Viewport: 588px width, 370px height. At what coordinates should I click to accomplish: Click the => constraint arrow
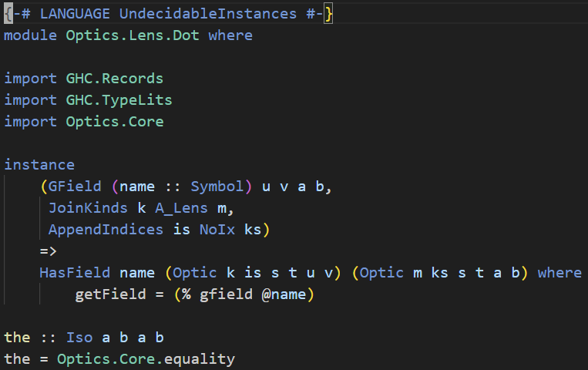pyautogui.click(x=49, y=251)
